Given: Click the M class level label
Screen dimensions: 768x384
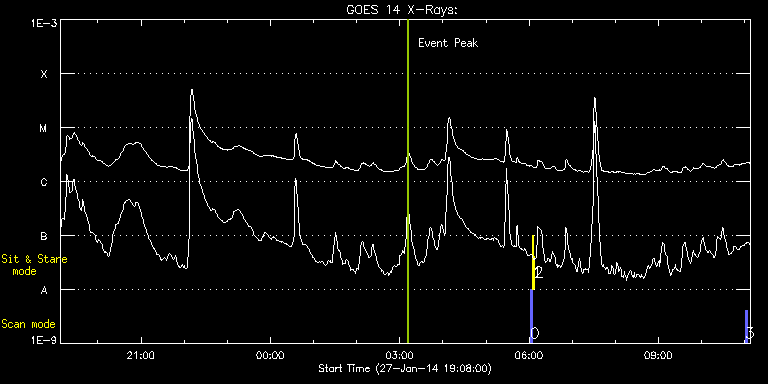Looking at the screenshot, I should 44,128.
